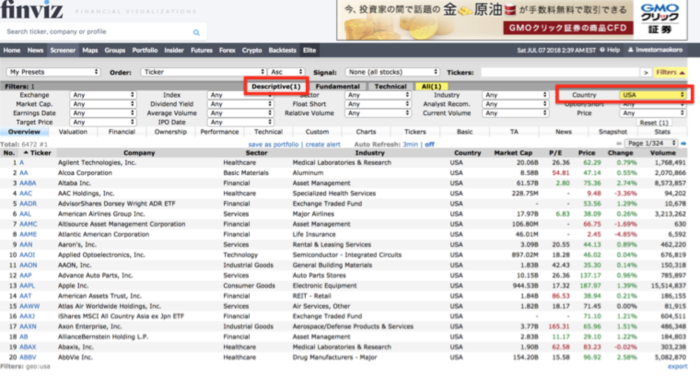700x391 pixels.
Task: Select Home in navigation bar
Action: tap(12, 50)
